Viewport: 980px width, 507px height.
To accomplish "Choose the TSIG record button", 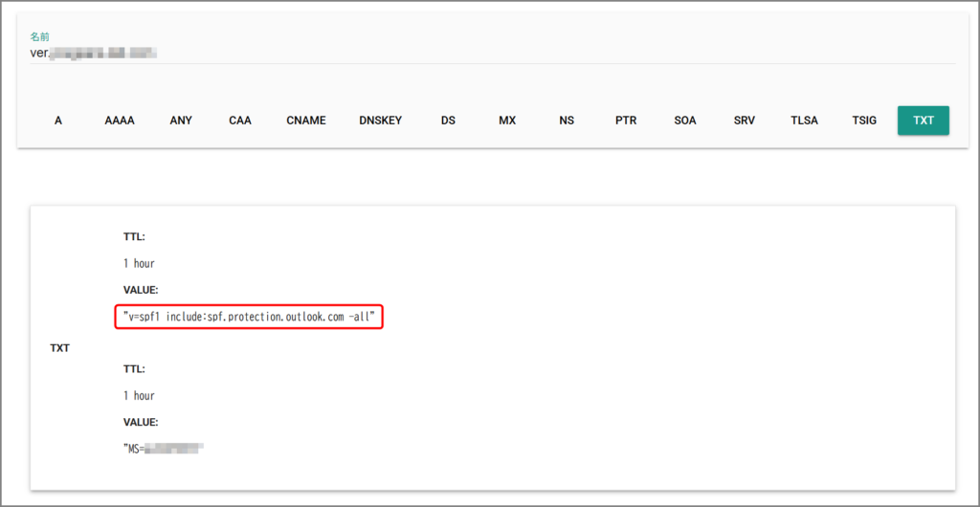I will (x=864, y=121).
